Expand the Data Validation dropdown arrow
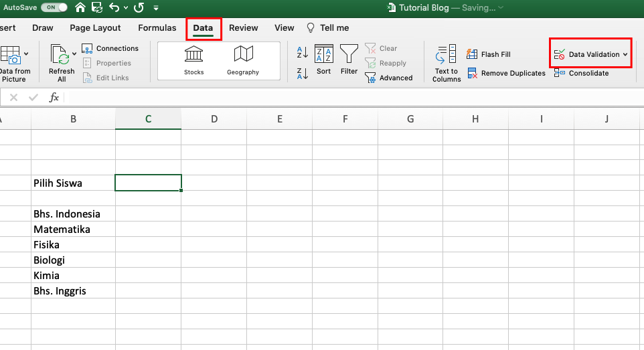This screenshot has height=350, width=644. (x=625, y=54)
